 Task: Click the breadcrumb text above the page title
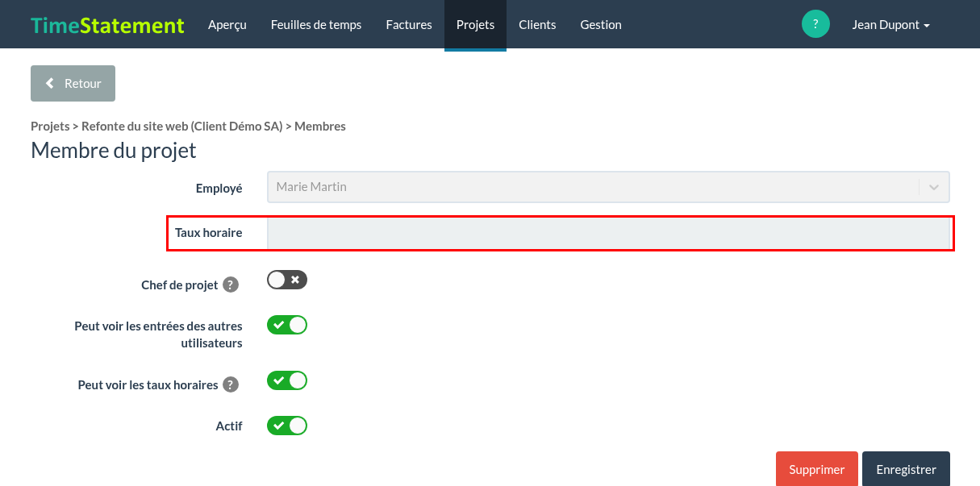point(188,126)
